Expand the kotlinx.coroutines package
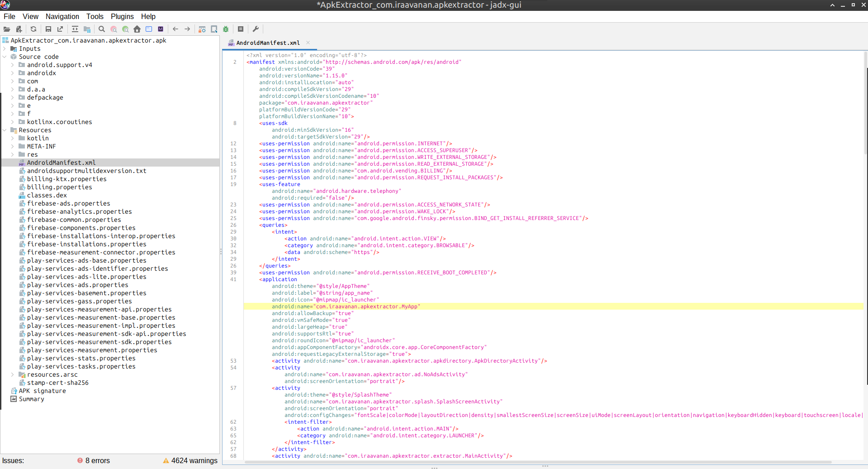Viewport: 868px width, 469px height. [x=12, y=122]
